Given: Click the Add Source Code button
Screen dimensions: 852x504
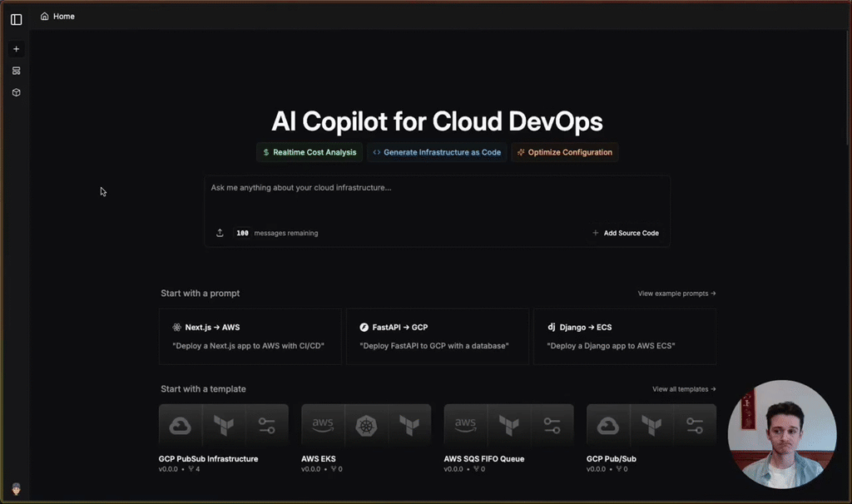Looking at the screenshot, I should click(x=626, y=233).
